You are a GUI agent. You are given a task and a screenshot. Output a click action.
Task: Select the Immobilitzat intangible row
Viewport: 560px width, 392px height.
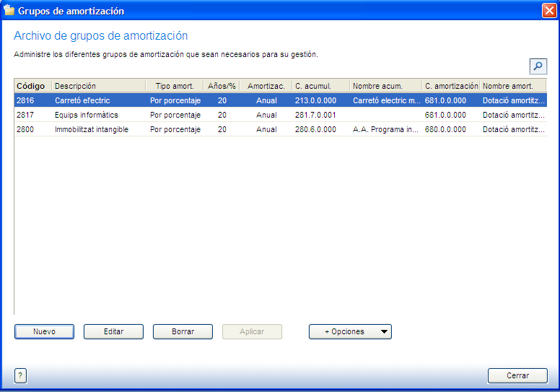(x=92, y=129)
